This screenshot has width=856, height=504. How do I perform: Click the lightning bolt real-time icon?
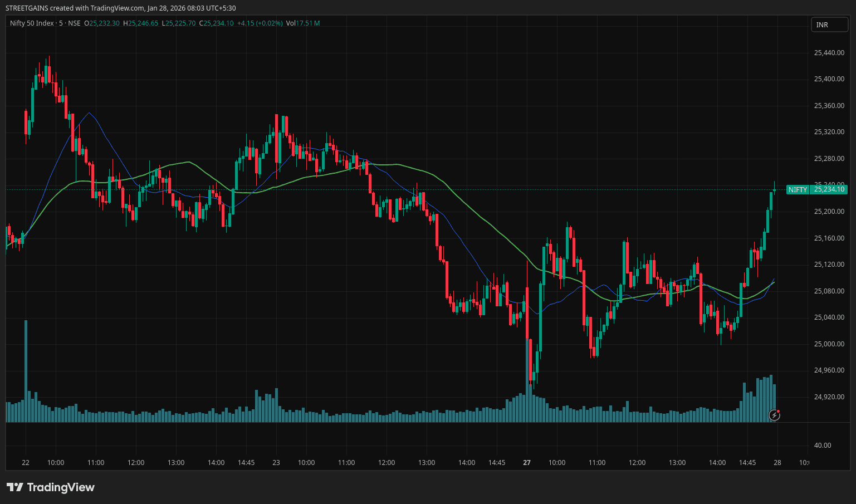[x=774, y=414]
